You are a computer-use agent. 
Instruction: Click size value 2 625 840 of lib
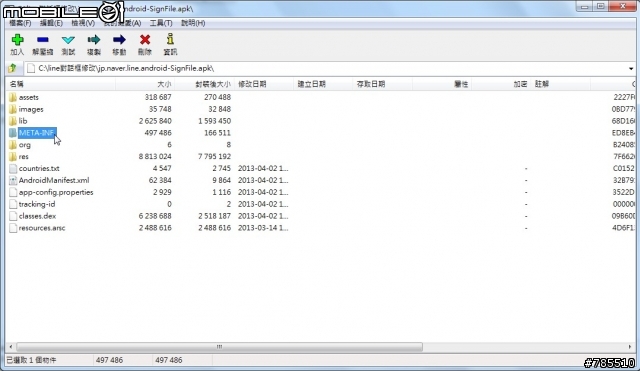[155, 121]
